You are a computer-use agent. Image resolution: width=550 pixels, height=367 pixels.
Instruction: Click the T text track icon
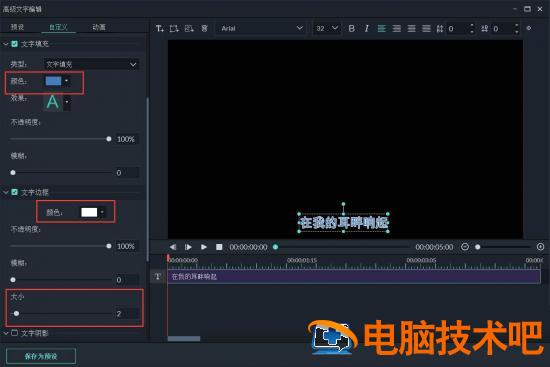point(158,276)
